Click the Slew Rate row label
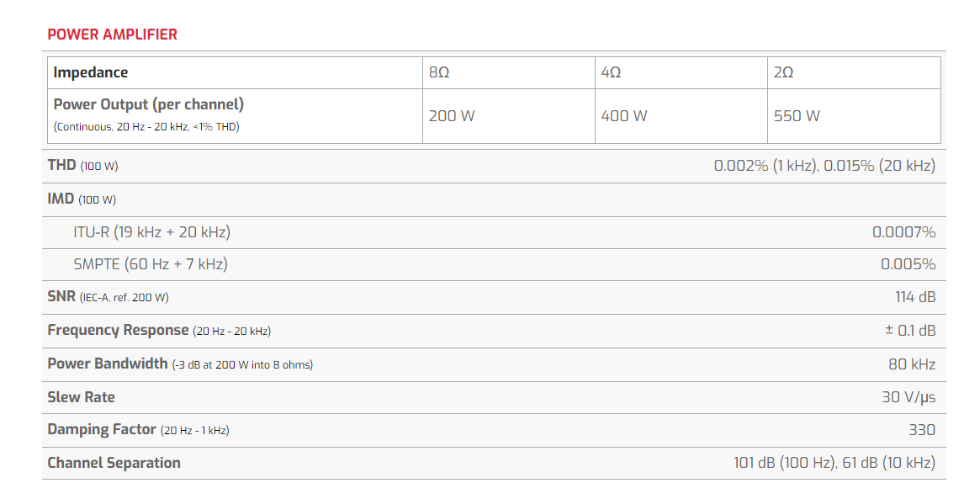The width and height of the screenshot is (980, 499). pyautogui.click(x=81, y=397)
